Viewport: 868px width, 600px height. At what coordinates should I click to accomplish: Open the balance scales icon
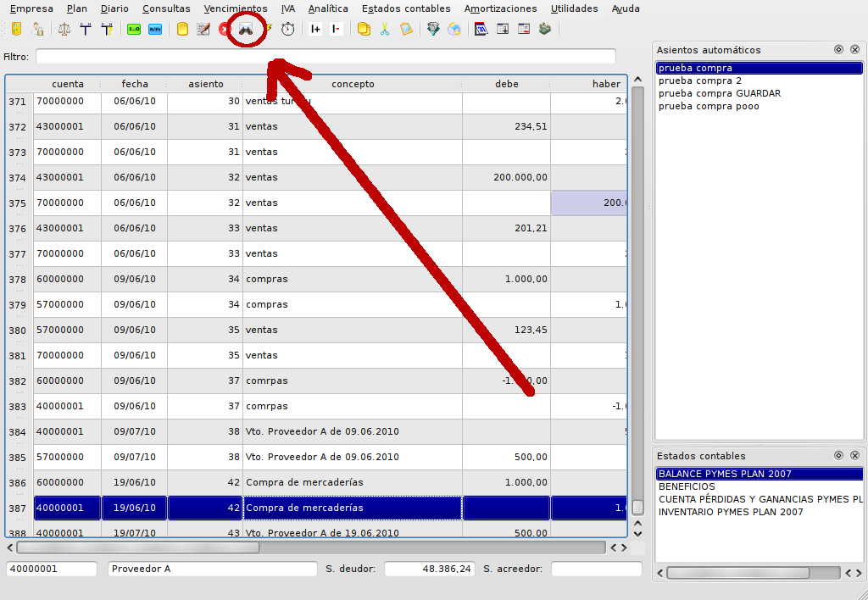pos(64,29)
